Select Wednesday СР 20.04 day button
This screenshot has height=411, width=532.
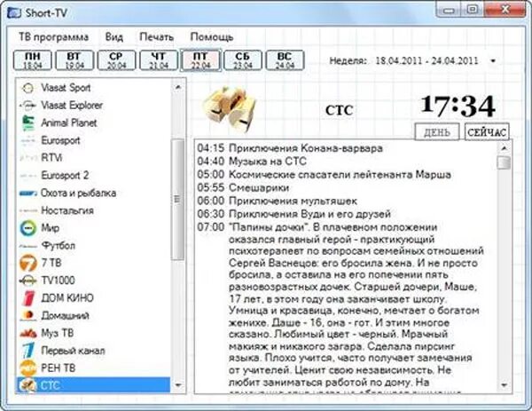(116, 60)
